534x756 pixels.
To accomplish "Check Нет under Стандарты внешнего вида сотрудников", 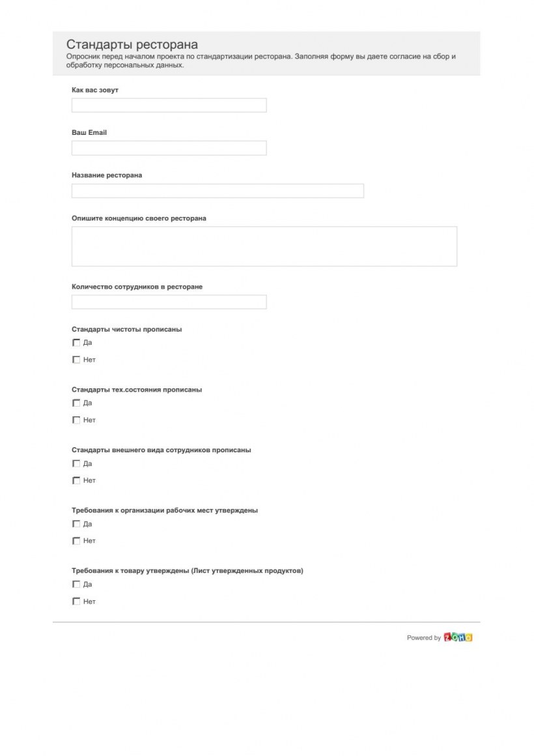I will point(76,480).
